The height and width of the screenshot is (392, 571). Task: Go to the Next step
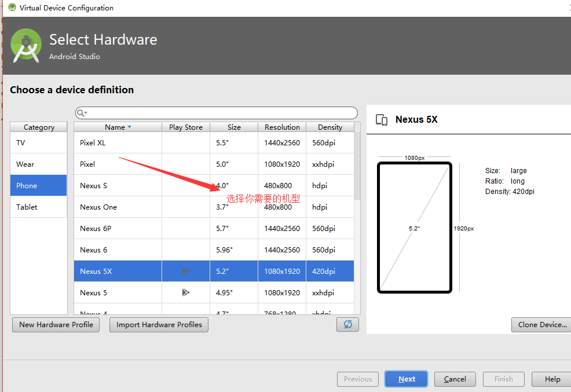coord(406,379)
